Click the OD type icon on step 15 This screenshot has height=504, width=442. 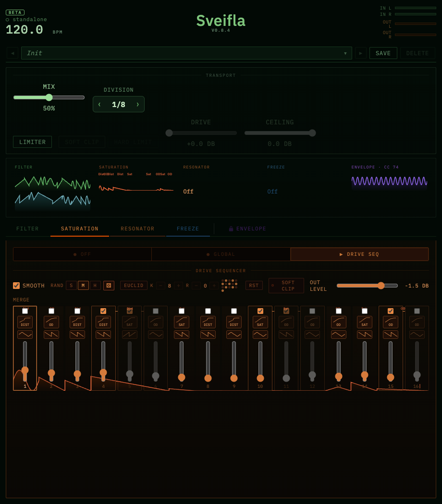coord(391,322)
